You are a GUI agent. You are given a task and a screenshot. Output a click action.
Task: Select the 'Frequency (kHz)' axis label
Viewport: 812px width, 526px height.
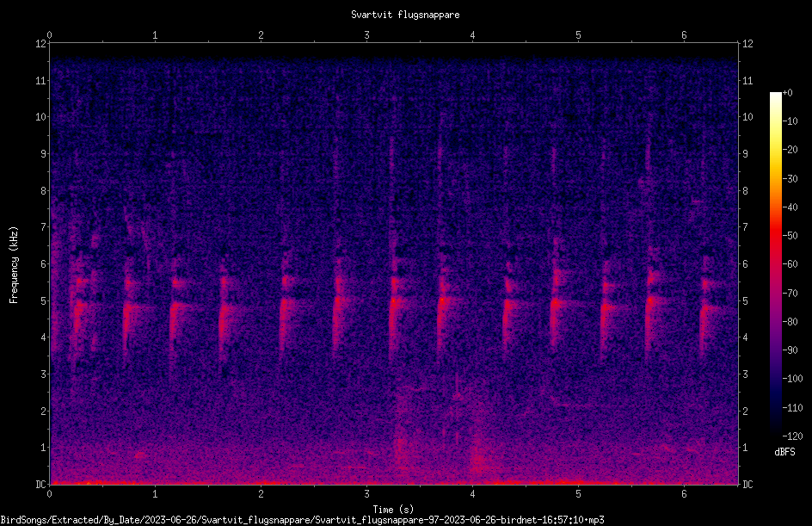point(14,265)
